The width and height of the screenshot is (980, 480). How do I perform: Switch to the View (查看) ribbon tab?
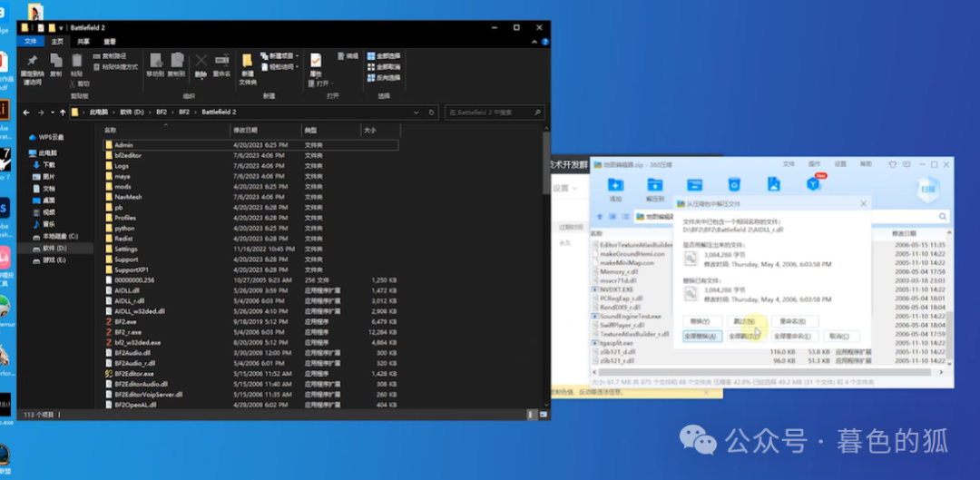[110, 41]
